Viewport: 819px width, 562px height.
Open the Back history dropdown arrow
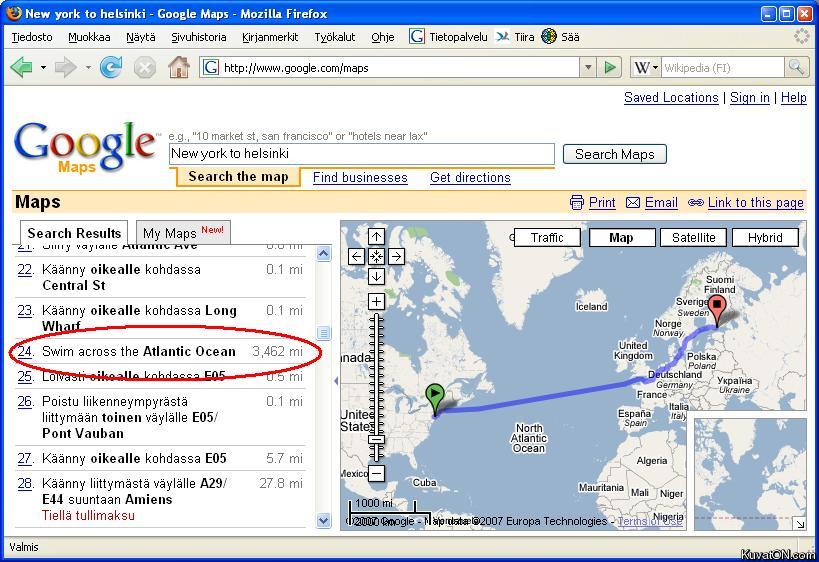tap(43, 67)
